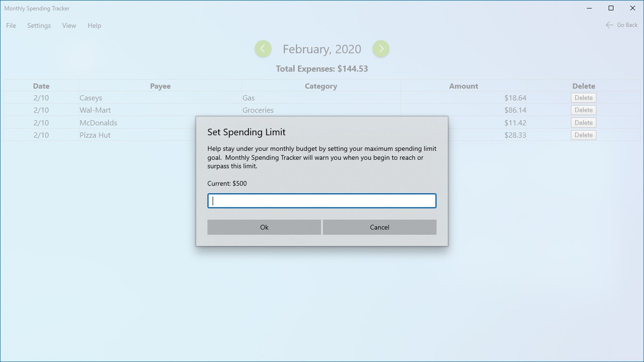Viewport: 644px width, 362px height.
Task: Click the Set Spending Limit dialog title
Action: [247, 132]
